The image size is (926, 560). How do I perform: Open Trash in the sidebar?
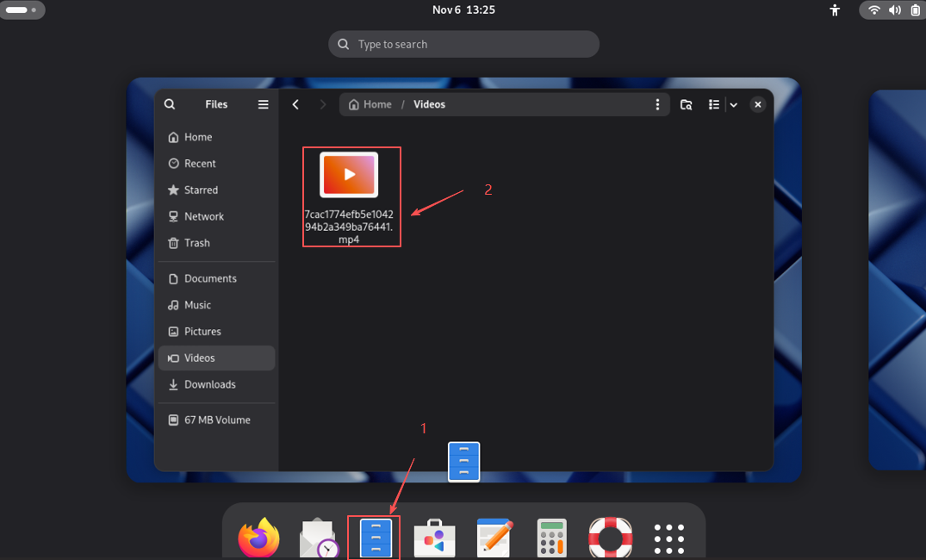tap(196, 243)
